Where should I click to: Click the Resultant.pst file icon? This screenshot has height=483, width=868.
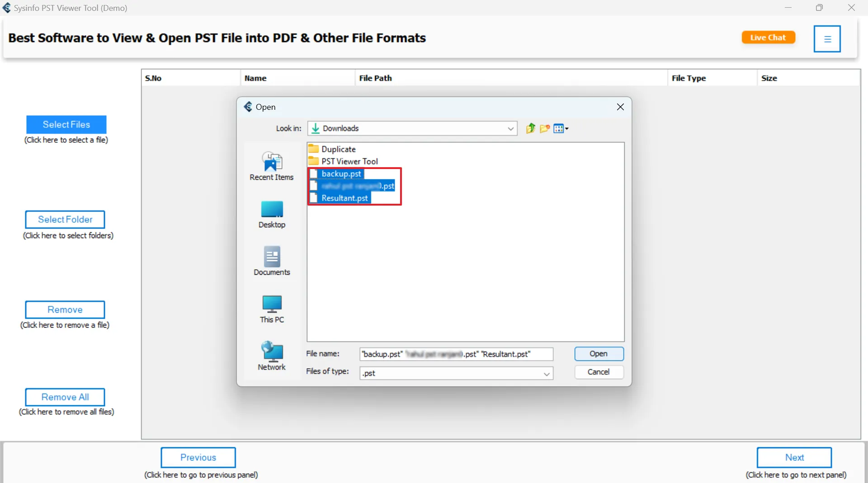(x=314, y=198)
